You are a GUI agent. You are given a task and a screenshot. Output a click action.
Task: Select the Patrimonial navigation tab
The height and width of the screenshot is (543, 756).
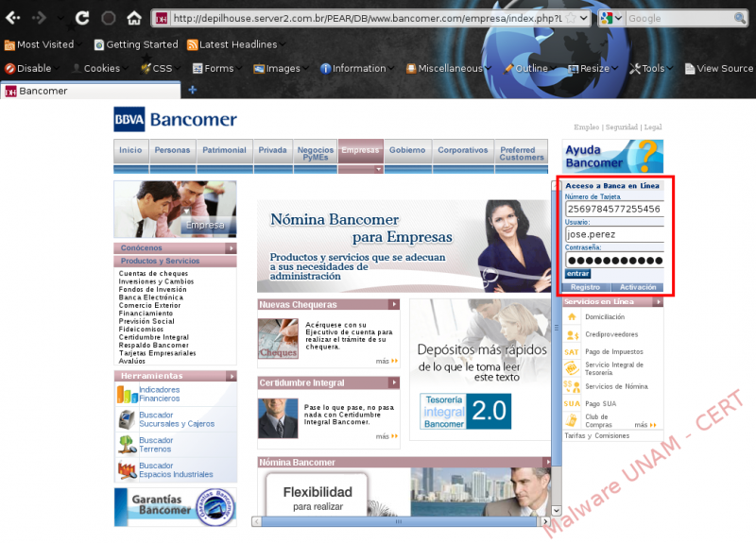(x=225, y=152)
